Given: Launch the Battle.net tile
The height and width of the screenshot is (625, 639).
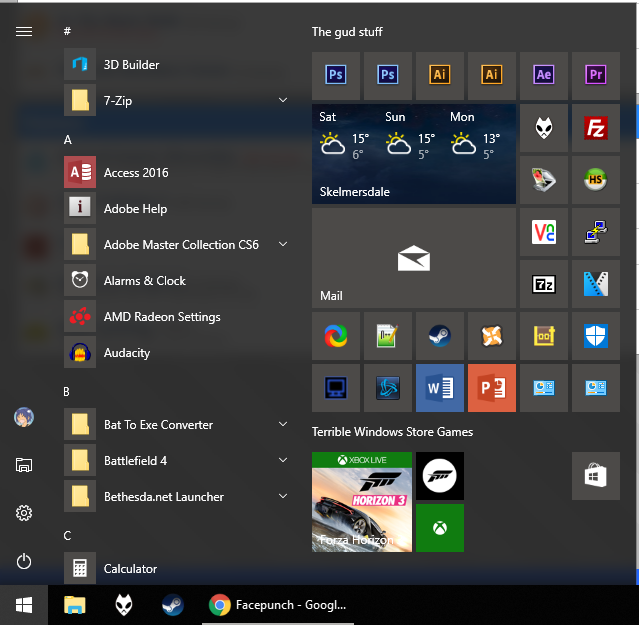Looking at the screenshot, I should [388, 388].
